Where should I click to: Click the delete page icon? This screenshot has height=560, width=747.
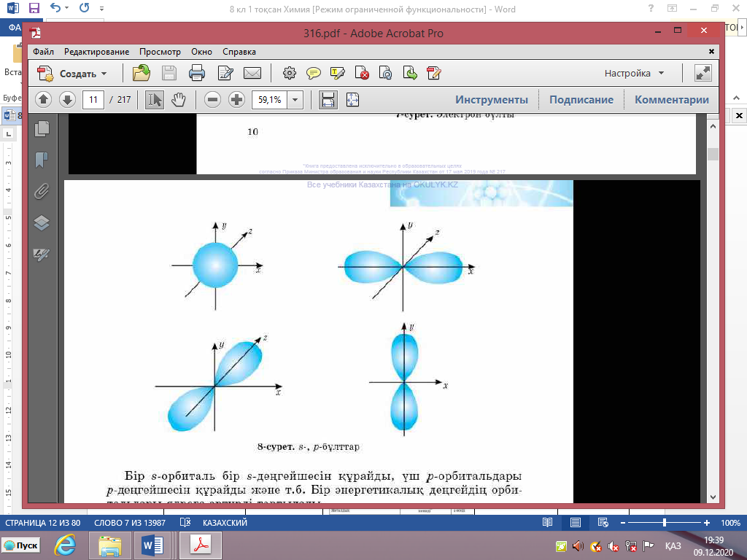362,74
